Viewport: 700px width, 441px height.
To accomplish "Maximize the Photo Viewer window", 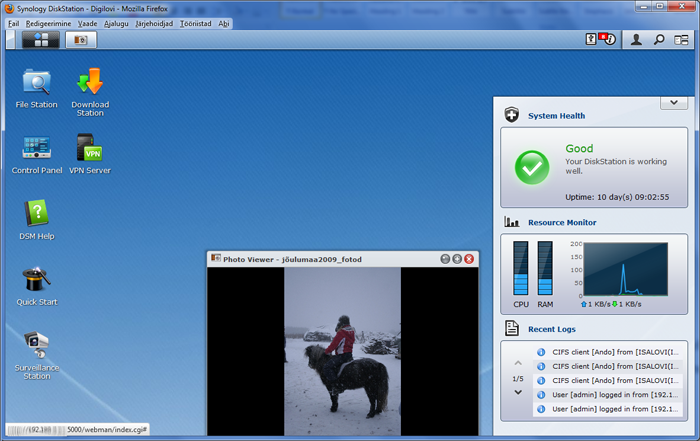I will 457,259.
